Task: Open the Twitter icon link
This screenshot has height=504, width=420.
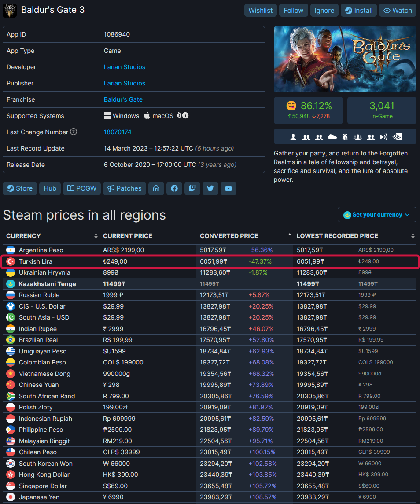Action: pyautogui.click(x=210, y=188)
